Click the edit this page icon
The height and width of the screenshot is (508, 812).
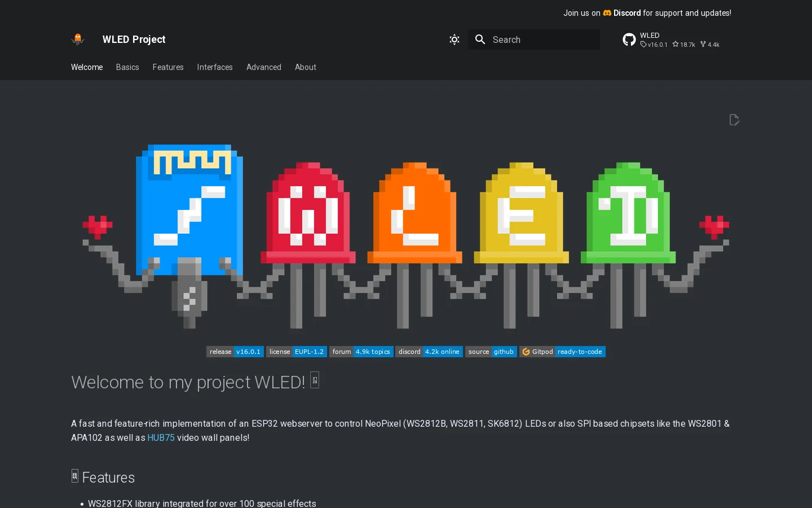coord(734,120)
